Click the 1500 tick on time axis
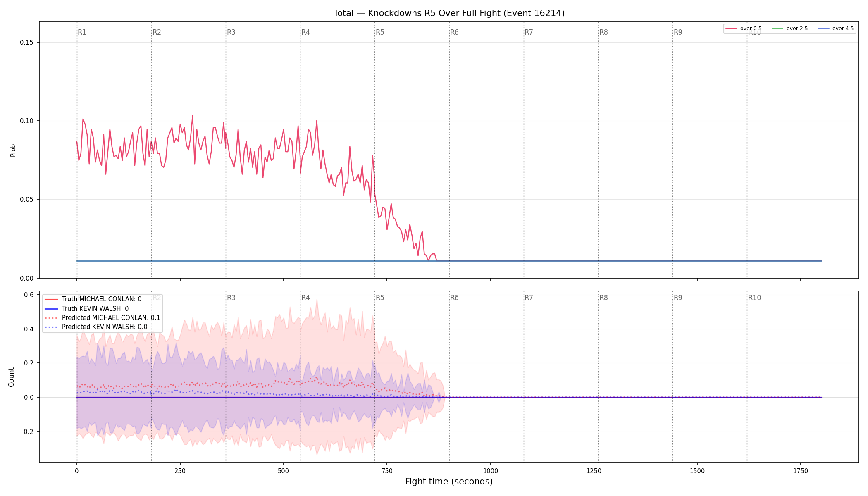Screen dimensions: 868x496 point(697,471)
